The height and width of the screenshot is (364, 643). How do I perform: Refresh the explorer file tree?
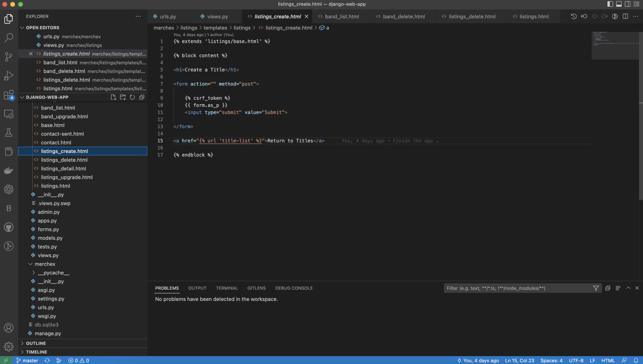click(x=132, y=97)
